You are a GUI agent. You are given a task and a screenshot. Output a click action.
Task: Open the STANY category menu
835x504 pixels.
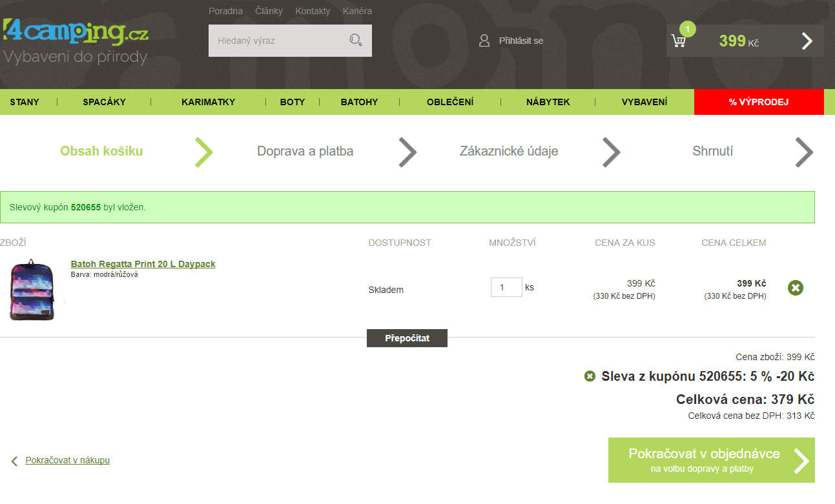point(25,102)
